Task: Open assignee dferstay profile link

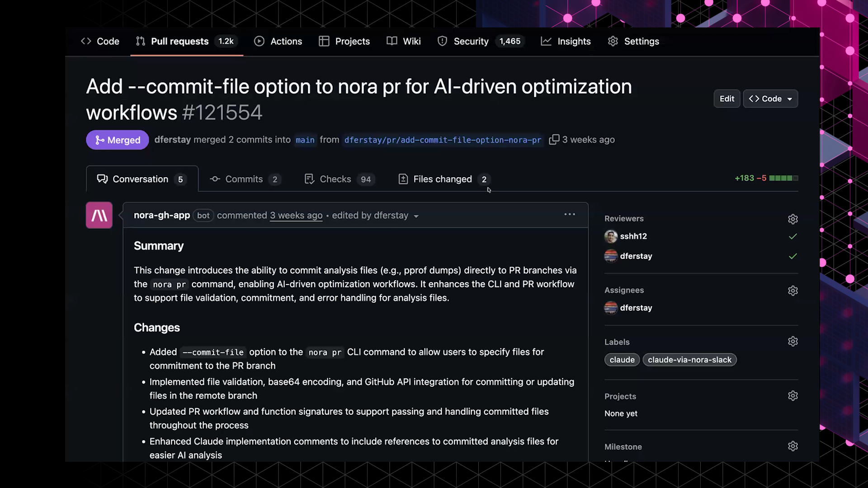Action: pyautogui.click(x=636, y=308)
